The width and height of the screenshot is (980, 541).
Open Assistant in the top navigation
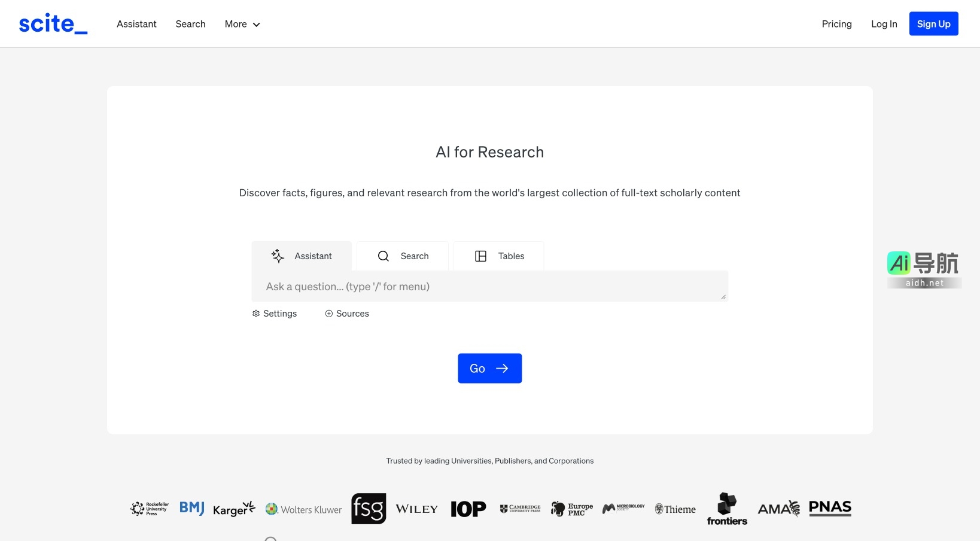point(136,24)
